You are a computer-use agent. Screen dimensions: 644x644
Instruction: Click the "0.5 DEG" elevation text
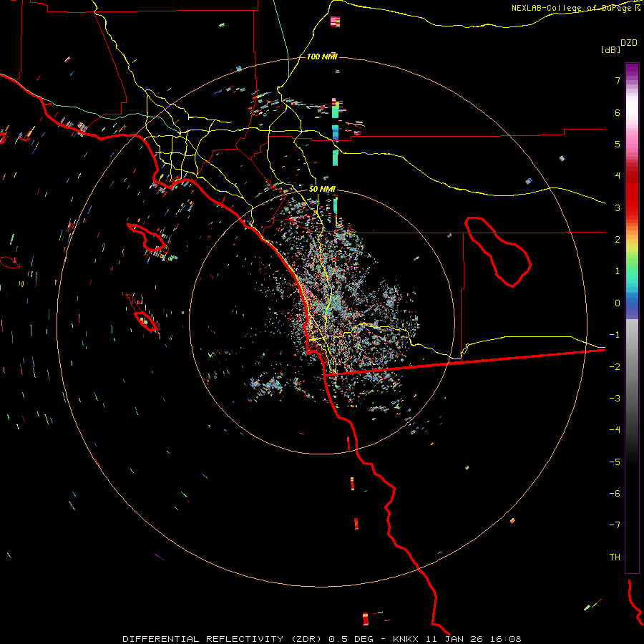pyautogui.click(x=351, y=639)
